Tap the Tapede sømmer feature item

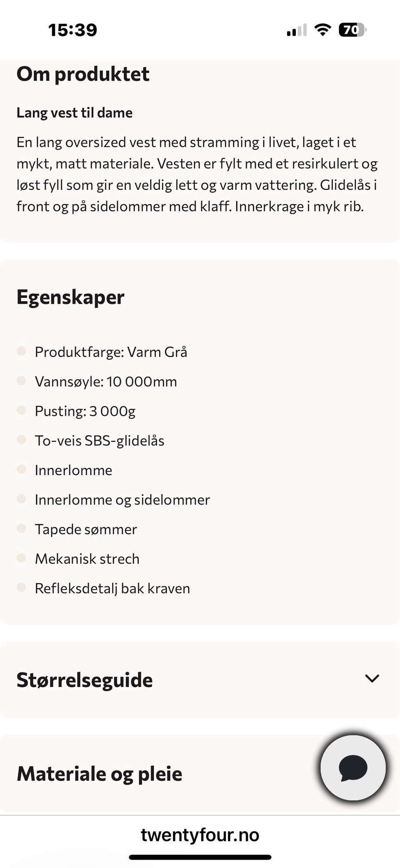86,529
